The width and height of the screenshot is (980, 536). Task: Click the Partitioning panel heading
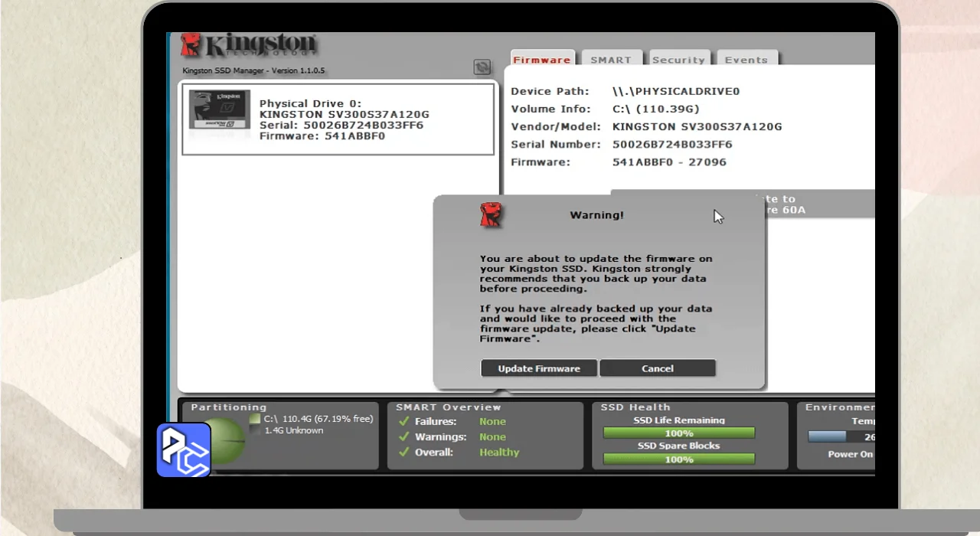coord(229,407)
